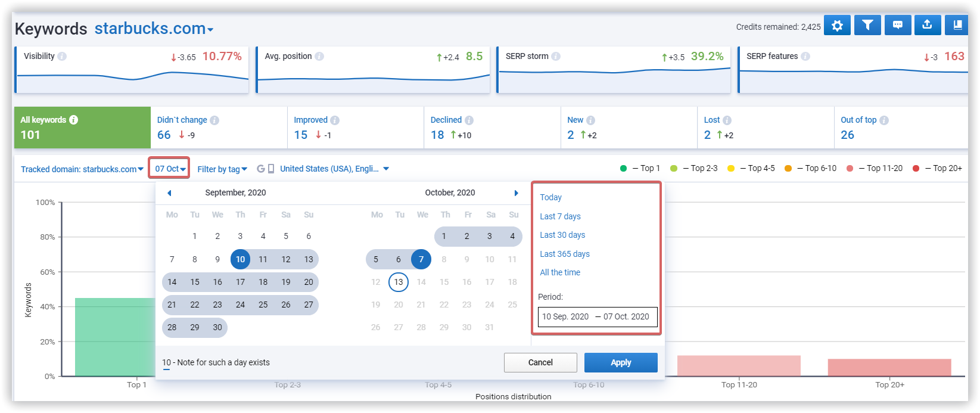Toggle Top 11-20 legend item
Viewport: 980px width, 413px height.
click(875, 168)
